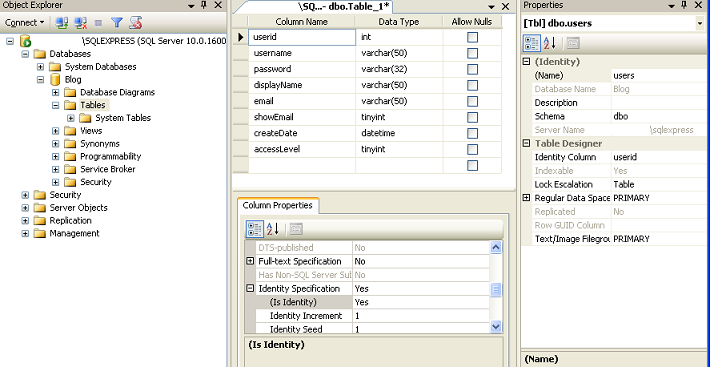Expand the Programmability folder
The width and height of the screenshot is (710, 367).
pyautogui.click(x=55, y=157)
